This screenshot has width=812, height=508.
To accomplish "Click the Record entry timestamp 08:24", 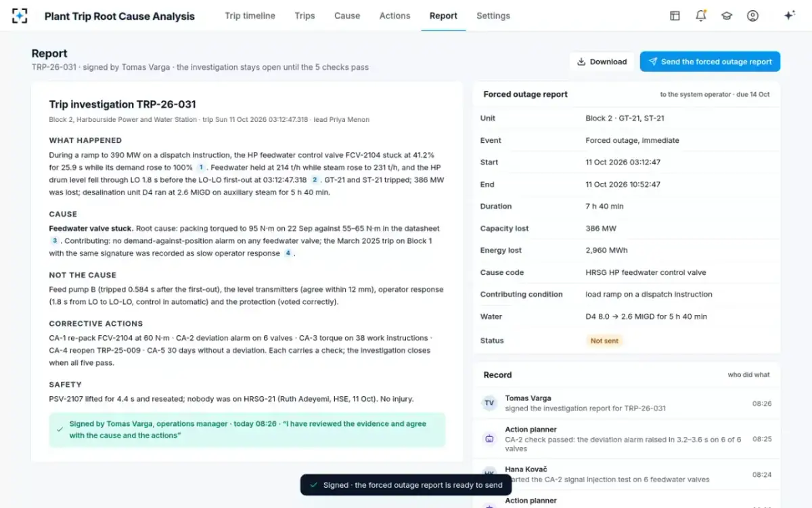I will tap(762, 475).
